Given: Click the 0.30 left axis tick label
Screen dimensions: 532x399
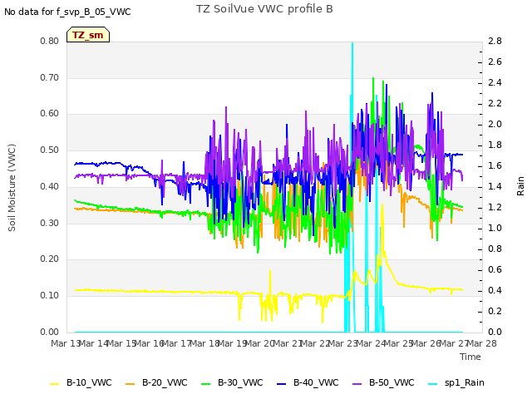Looking at the screenshot, I should [x=50, y=224].
